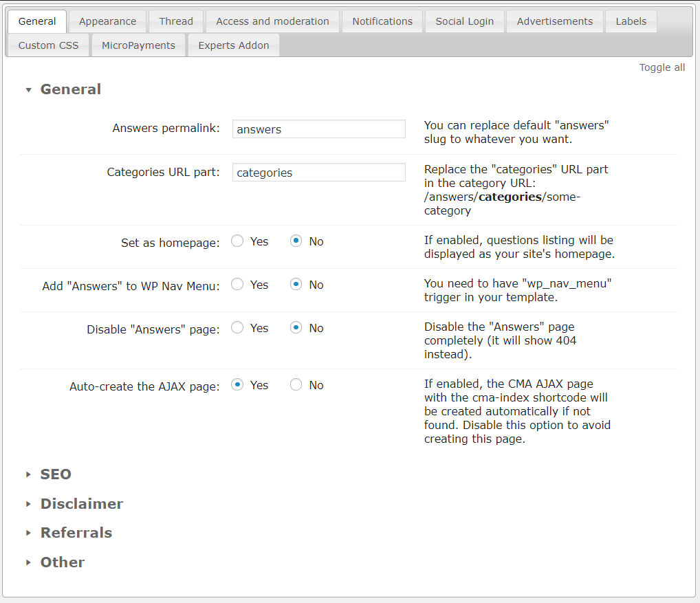This screenshot has width=700, height=603.
Task: Select Yes for Set as homepage
Action: [x=237, y=241]
